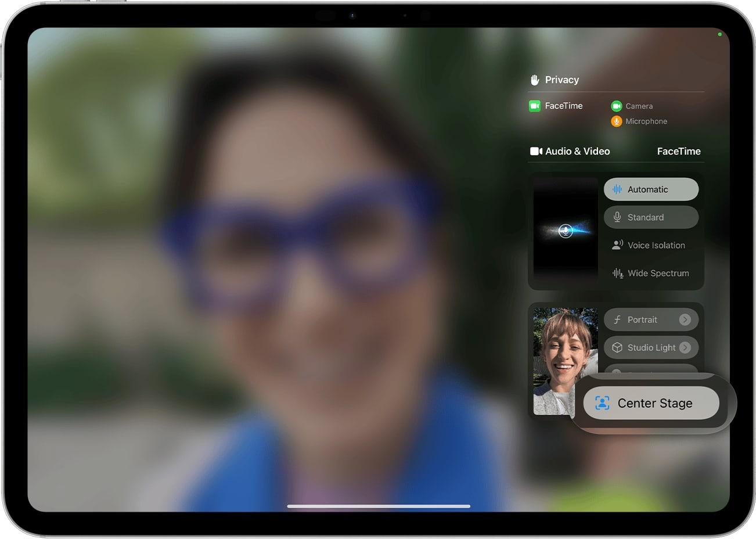Enable Center Stage
Screen dimensions: 756x539
(651, 403)
